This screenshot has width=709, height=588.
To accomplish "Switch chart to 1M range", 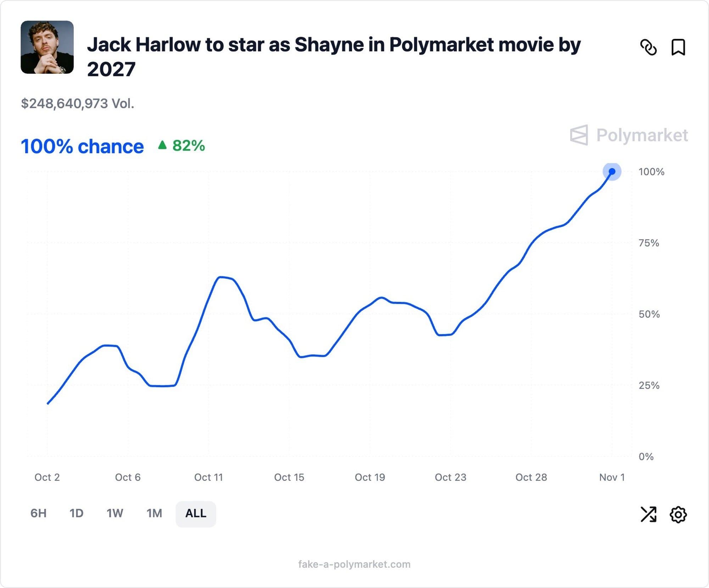I will [x=154, y=513].
